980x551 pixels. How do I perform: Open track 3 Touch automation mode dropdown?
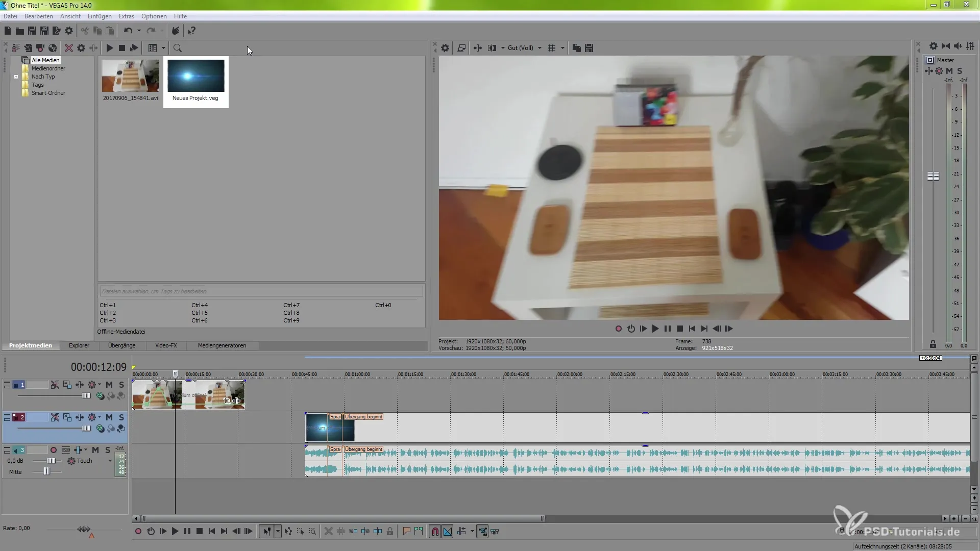[110, 461]
